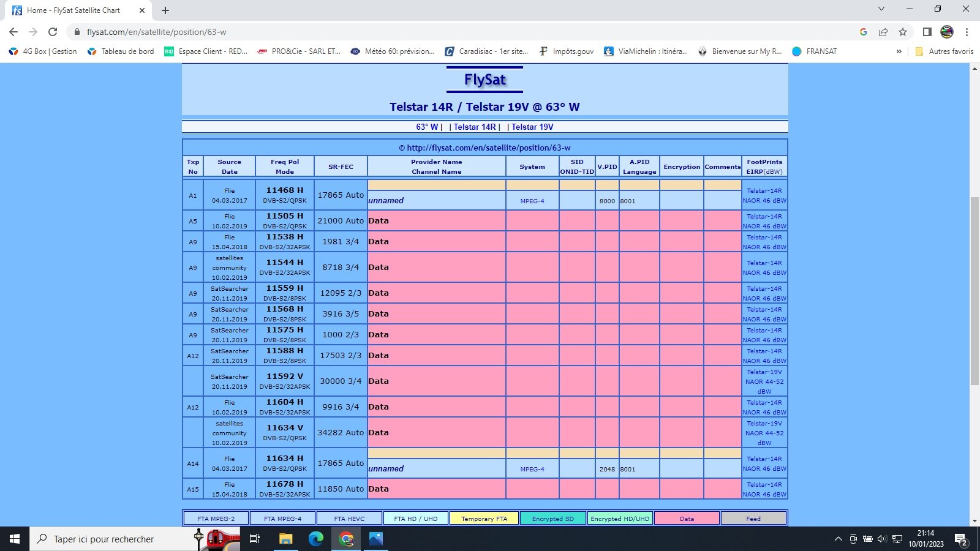Bookmark this page with the star icon

[903, 32]
